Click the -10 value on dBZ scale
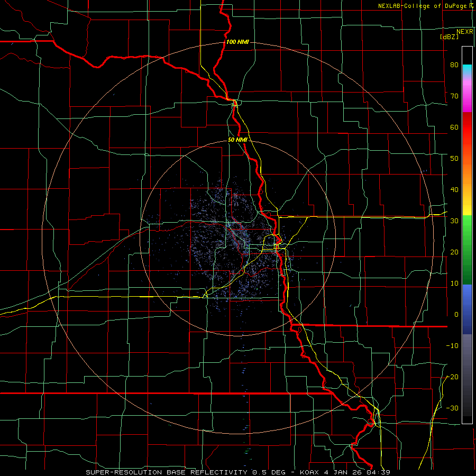This screenshot has width=476, height=476. coord(452,346)
